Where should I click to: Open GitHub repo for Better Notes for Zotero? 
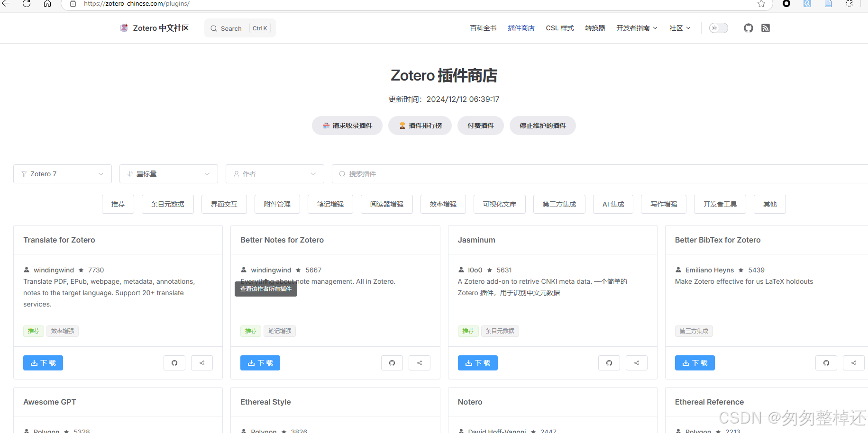click(392, 363)
